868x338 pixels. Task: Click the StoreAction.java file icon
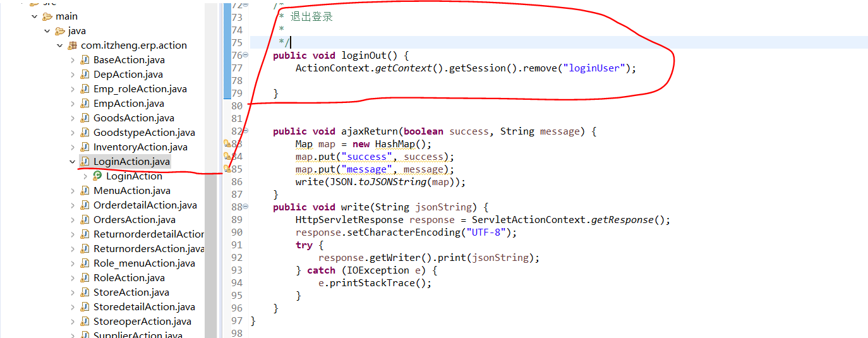[85, 293]
